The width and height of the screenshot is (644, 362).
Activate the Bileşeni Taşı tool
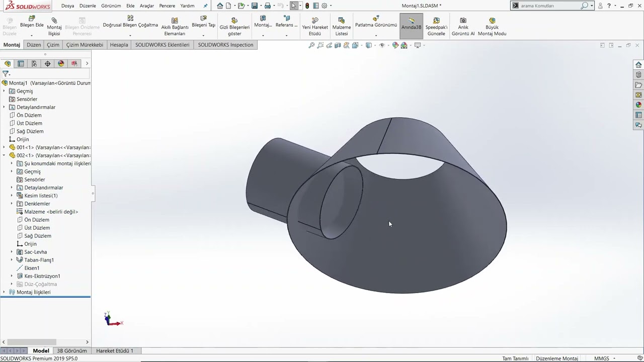point(203,22)
